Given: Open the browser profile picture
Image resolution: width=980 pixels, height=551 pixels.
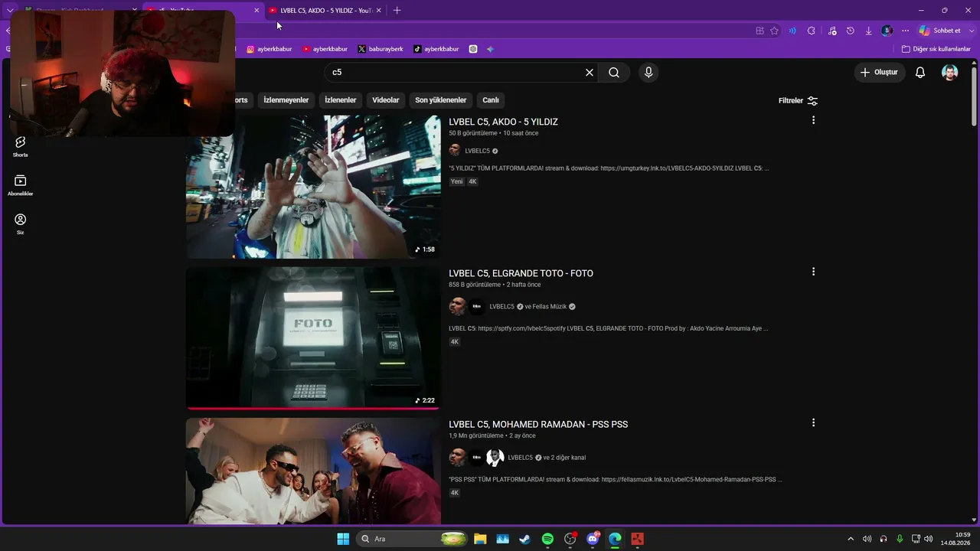Looking at the screenshot, I should pyautogui.click(x=887, y=31).
